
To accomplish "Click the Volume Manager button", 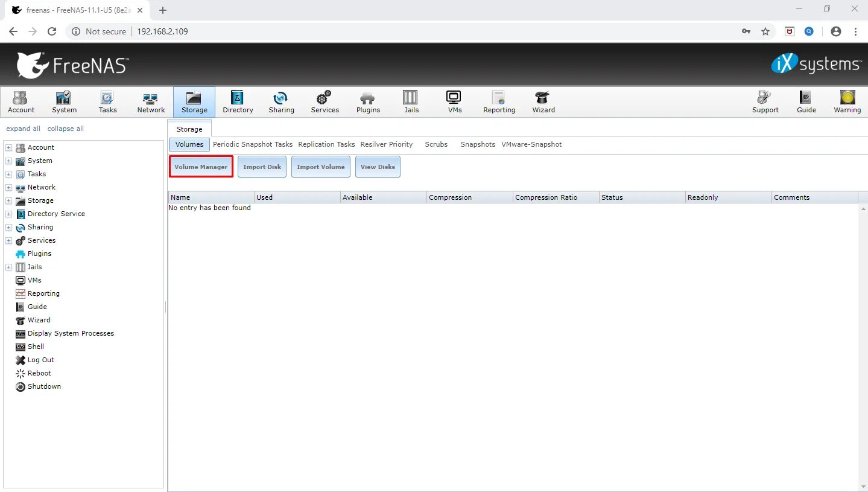I will (x=201, y=167).
